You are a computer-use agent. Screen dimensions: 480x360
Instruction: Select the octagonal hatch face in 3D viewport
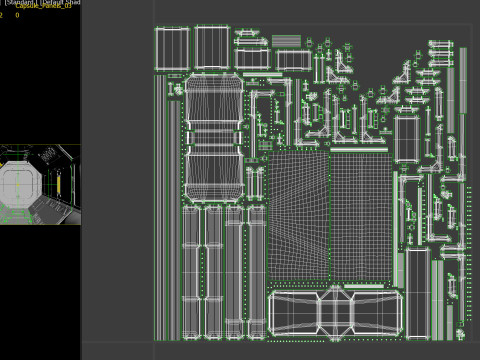pyautogui.click(x=20, y=184)
